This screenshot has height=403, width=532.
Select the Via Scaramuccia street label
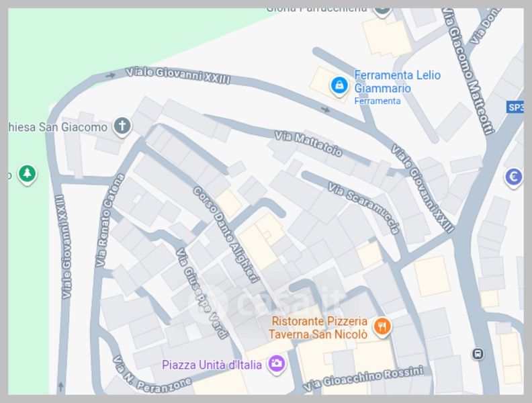363,208
